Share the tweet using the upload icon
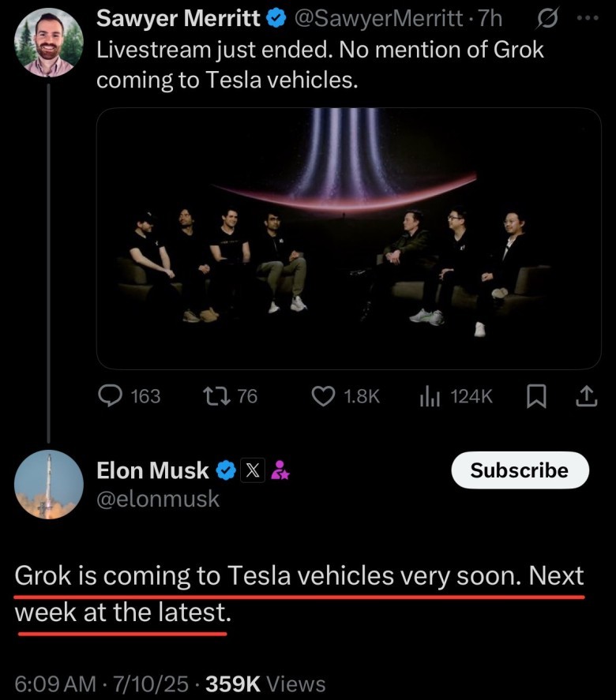The height and width of the screenshot is (700, 616). [x=587, y=396]
